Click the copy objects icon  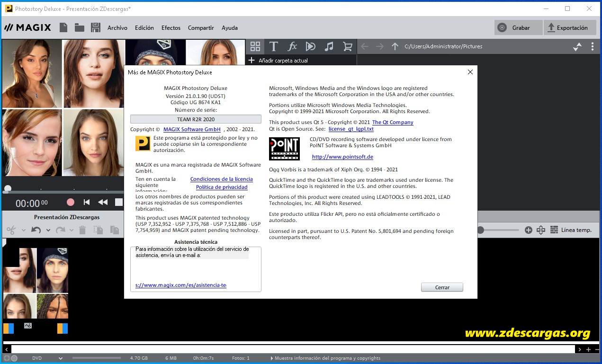click(x=98, y=230)
